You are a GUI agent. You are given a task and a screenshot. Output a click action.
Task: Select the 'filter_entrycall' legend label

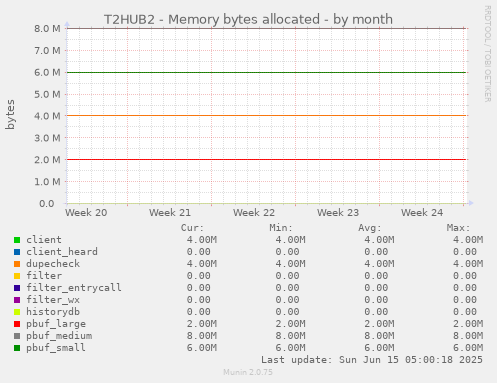(x=74, y=288)
